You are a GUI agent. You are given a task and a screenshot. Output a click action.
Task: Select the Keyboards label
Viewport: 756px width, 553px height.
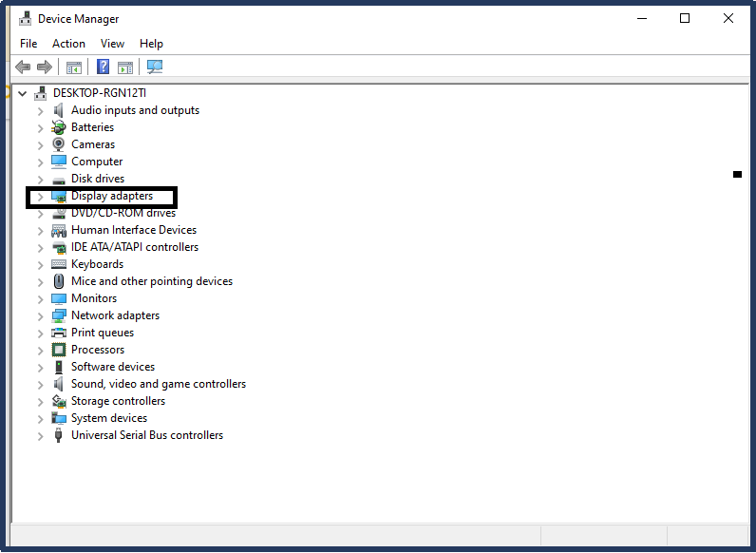pyautogui.click(x=97, y=264)
